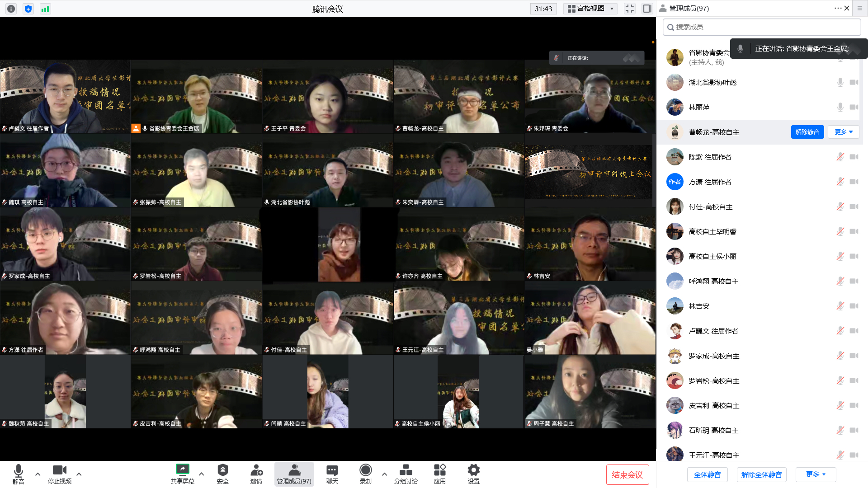Open breakout rooms icon
Viewport: 868px width, 488px height.
pos(406,470)
